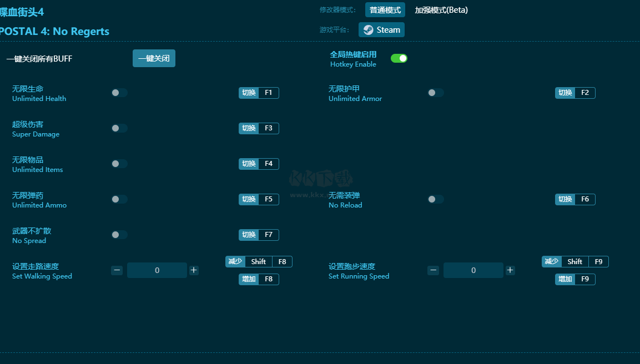Decrease walking speed with the minus button
Image resolution: width=640 pixels, height=364 pixels.
[x=117, y=270]
